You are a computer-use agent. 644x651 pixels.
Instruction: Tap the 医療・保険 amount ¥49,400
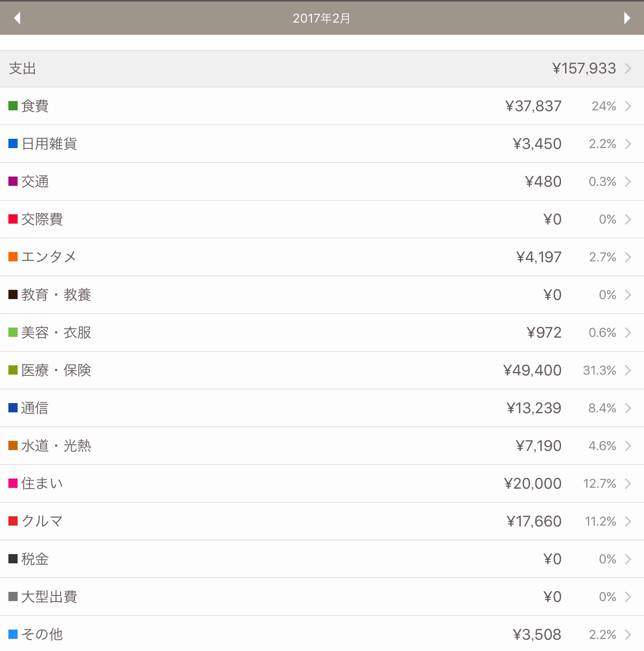point(532,370)
